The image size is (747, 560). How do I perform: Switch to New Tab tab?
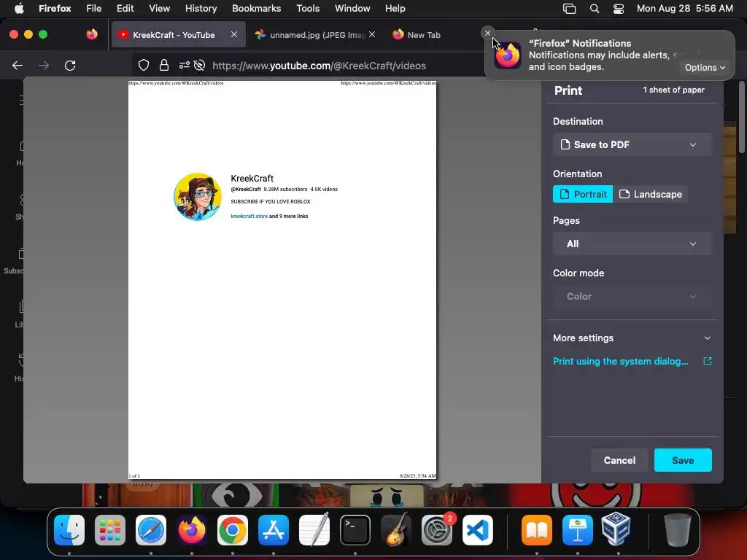pyautogui.click(x=424, y=35)
